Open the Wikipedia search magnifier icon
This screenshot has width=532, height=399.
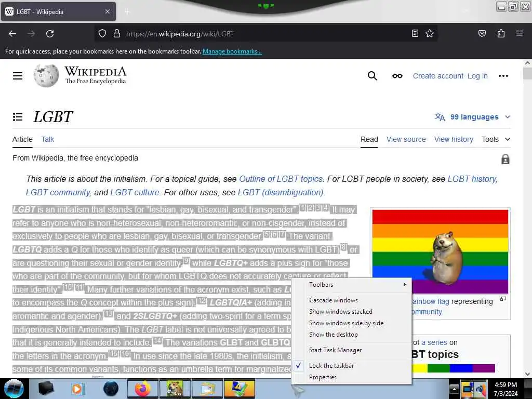[x=372, y=76]
